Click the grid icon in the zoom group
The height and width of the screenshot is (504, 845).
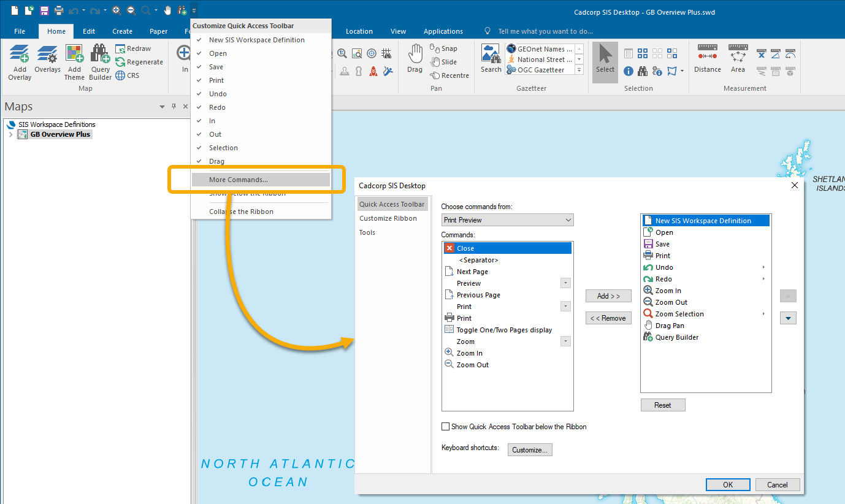[x=387, y=53]
